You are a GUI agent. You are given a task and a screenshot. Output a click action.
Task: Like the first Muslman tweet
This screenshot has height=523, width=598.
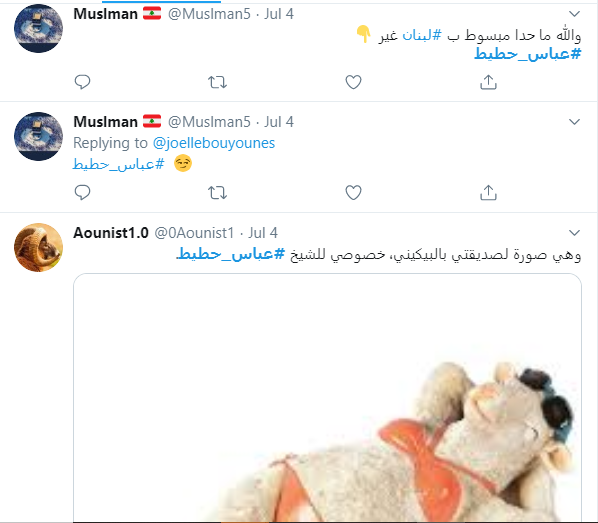point(353,82)
